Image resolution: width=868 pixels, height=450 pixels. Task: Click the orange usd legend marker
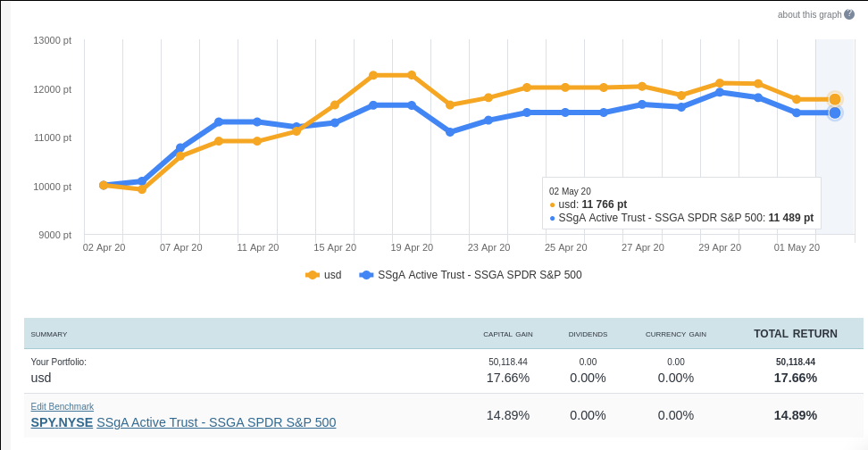click(313, 275)
